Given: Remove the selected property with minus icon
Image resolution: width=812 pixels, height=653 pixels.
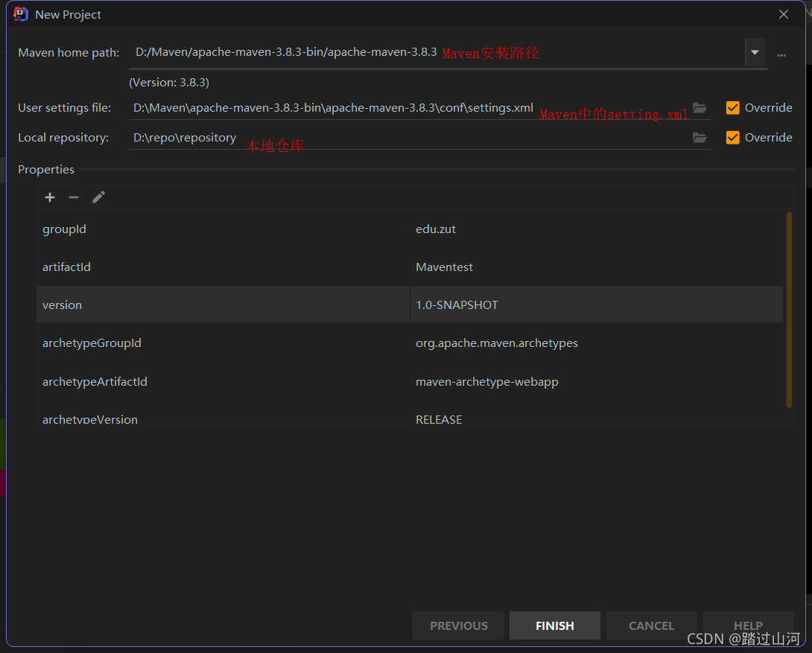Looking at the screenshot, I should [74, 197].
